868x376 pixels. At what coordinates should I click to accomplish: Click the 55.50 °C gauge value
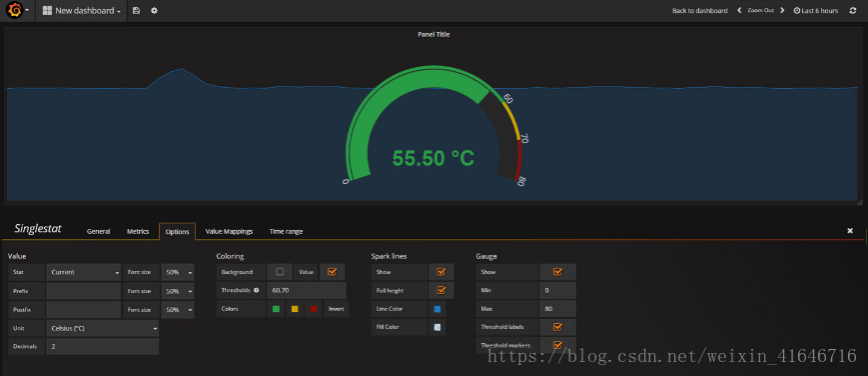(434, 159)
